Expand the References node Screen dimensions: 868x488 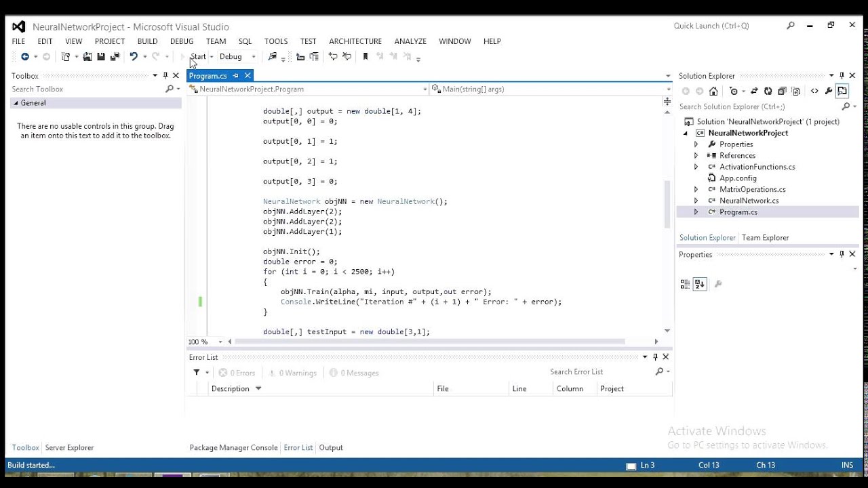pyautogui.click(x=696, y=156)
